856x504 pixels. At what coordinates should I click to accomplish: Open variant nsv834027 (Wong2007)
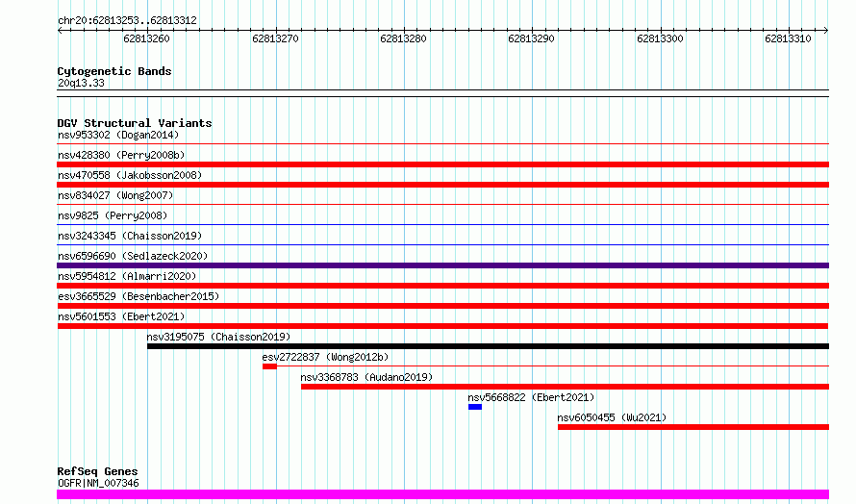tap(115, 195)
